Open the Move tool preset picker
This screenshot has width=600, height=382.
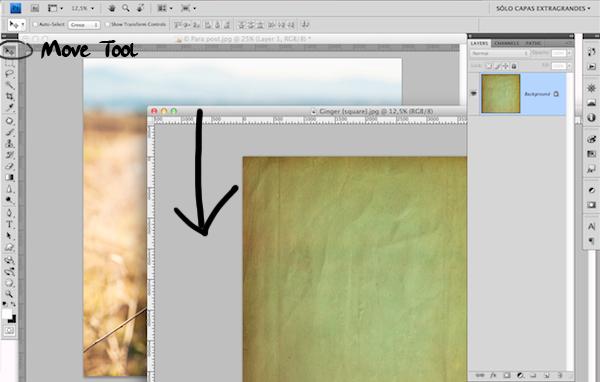point(16,25)
